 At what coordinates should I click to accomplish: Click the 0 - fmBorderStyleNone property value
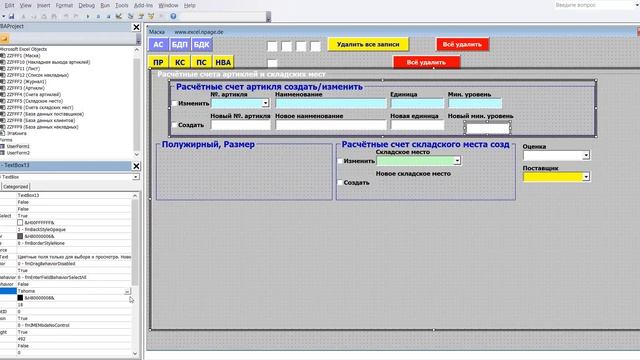73,243
